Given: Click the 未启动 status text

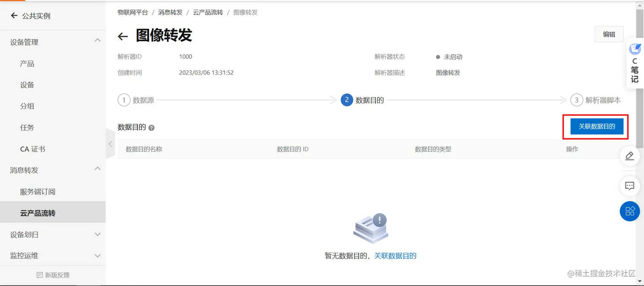Looking at the screenshot, I should click(x=453, y=57).
